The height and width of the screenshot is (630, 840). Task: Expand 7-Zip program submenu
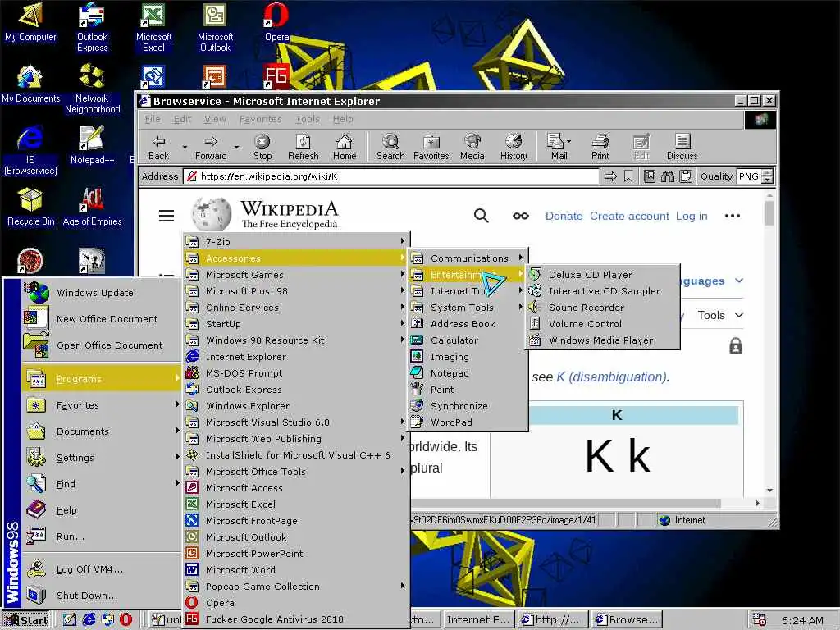(x=296, y=242)
